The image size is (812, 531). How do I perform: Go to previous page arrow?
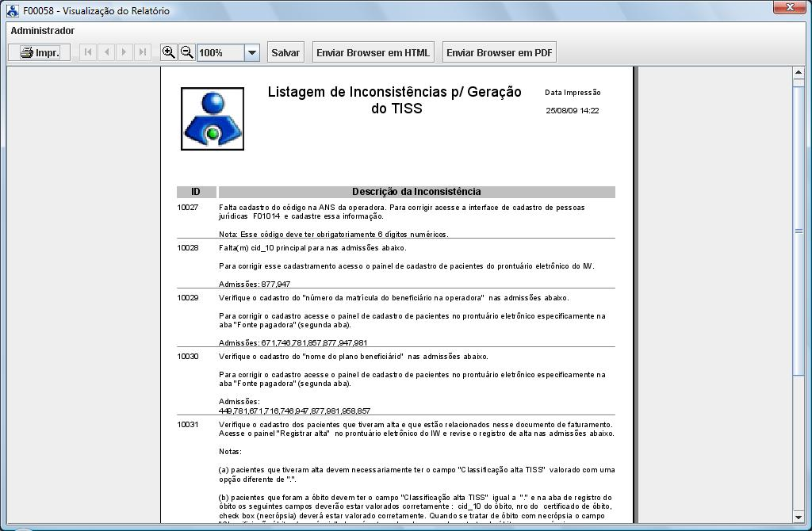coord(107,52)
